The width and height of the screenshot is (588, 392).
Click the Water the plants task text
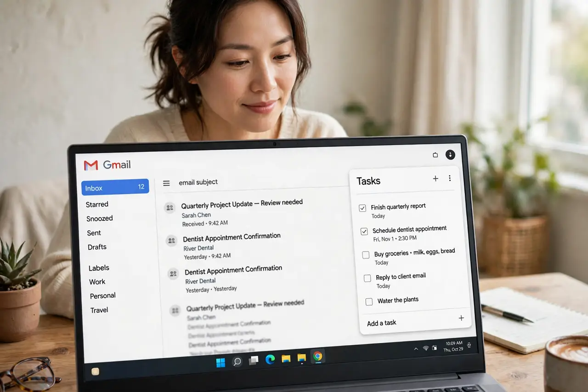(x=398, y=300)
